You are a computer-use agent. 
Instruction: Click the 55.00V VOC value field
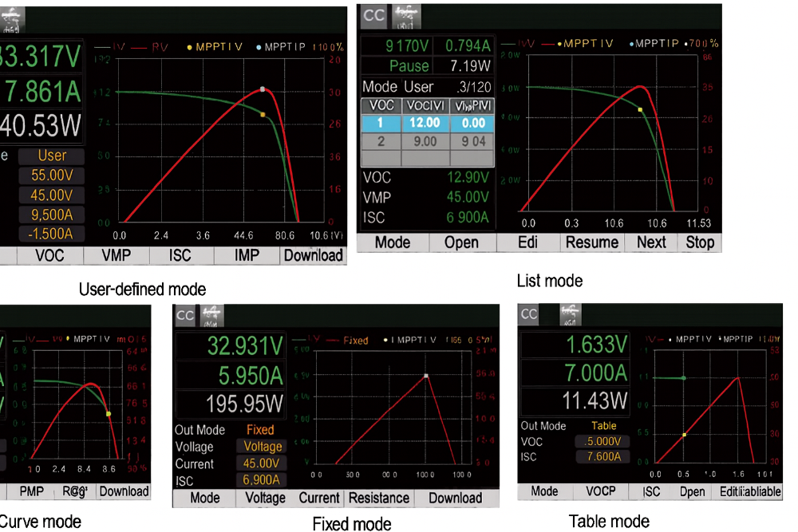click(x=52, y=175)
